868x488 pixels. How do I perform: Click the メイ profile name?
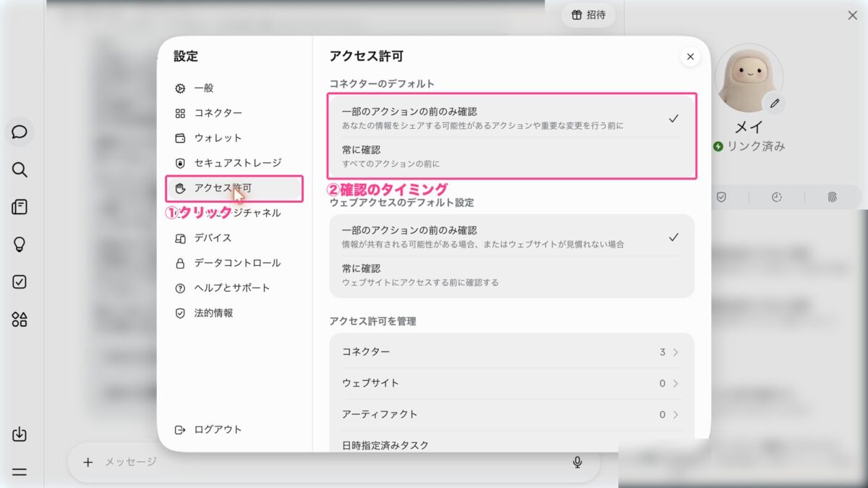(x=749, y=127)
